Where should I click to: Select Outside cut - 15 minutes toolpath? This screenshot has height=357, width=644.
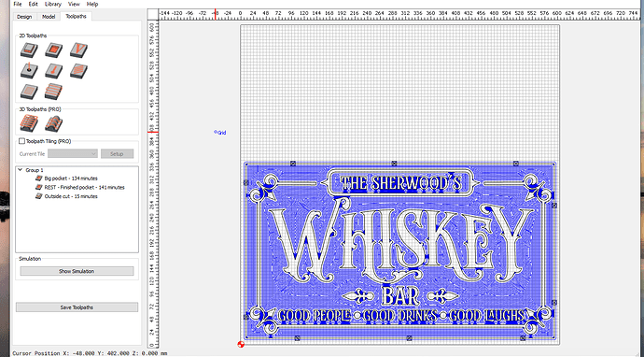[71, 196]
